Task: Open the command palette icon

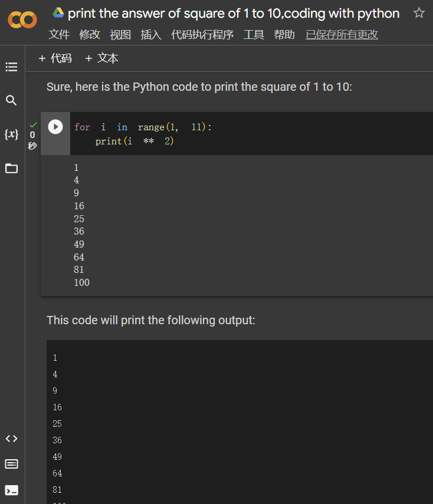Action: point(12,464)
